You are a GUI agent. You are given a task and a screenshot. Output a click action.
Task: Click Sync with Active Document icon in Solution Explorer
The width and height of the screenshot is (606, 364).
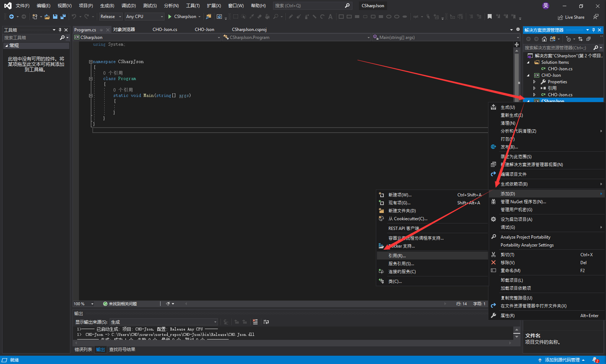tap(580, 39)
